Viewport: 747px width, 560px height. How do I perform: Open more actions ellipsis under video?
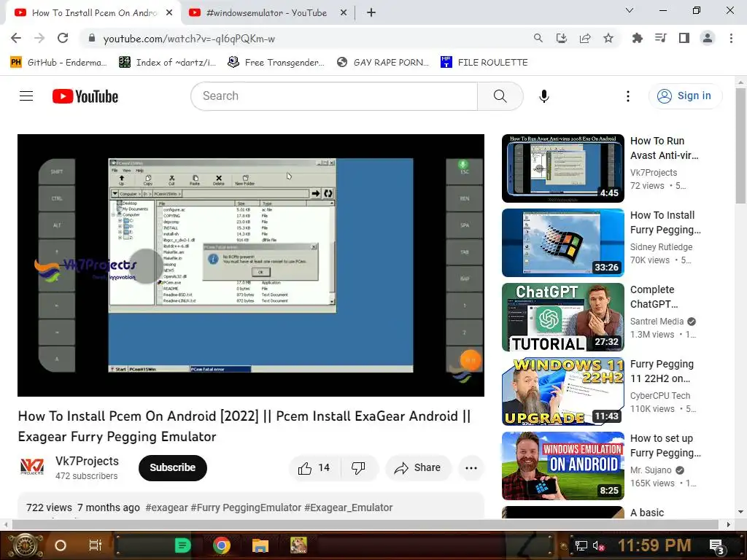click(471, 468)
